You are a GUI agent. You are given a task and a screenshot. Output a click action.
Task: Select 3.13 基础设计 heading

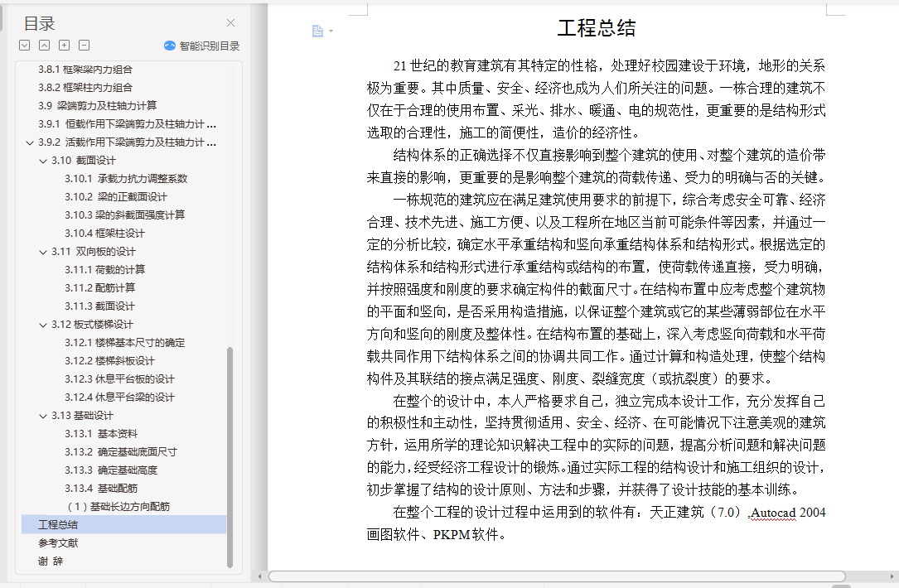pyautogui.click(x=83, y=416)
